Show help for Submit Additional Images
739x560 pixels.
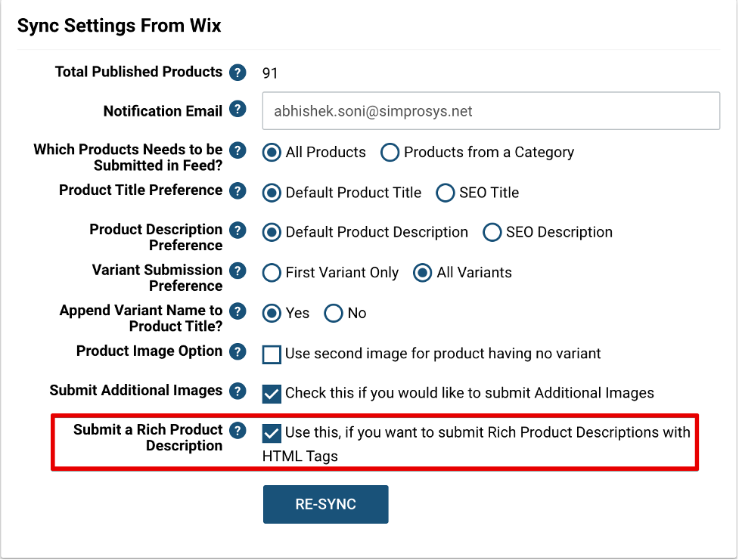pos(238,391)
